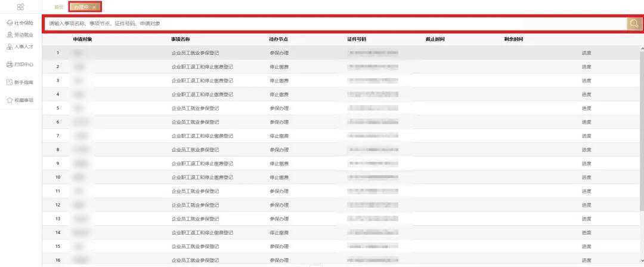The image size is (644, 267).
Task: Open 人事人才 in the sidebar
Action: tap(20, 47)
